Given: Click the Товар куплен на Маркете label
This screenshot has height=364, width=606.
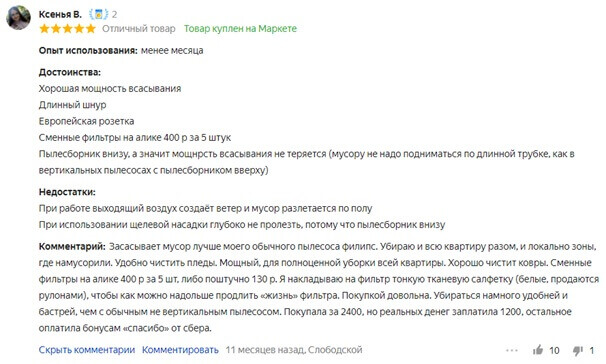Looking at the screenshot, I should pyautogui.click(x=240, y=29).
